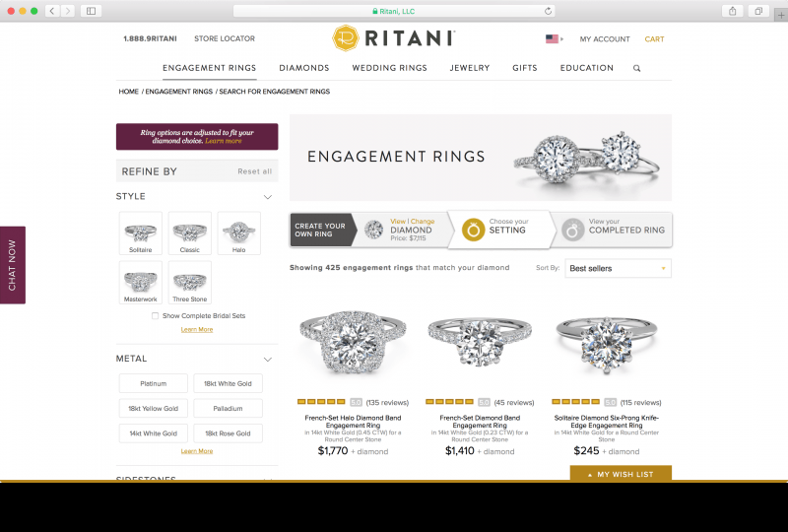This screenshot has height=532, width=788.
Task: Open the US flag country selector
Action: pos(555,38)
